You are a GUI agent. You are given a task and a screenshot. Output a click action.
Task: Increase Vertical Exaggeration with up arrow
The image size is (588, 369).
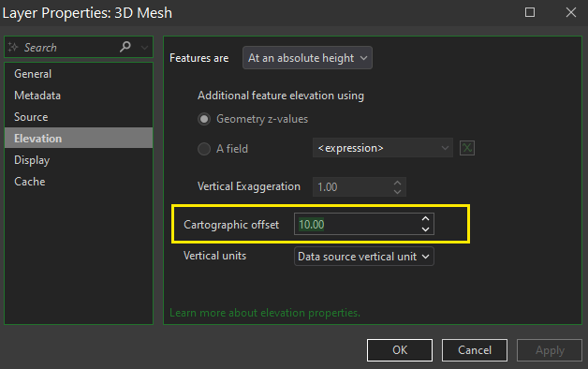[398, 183]
